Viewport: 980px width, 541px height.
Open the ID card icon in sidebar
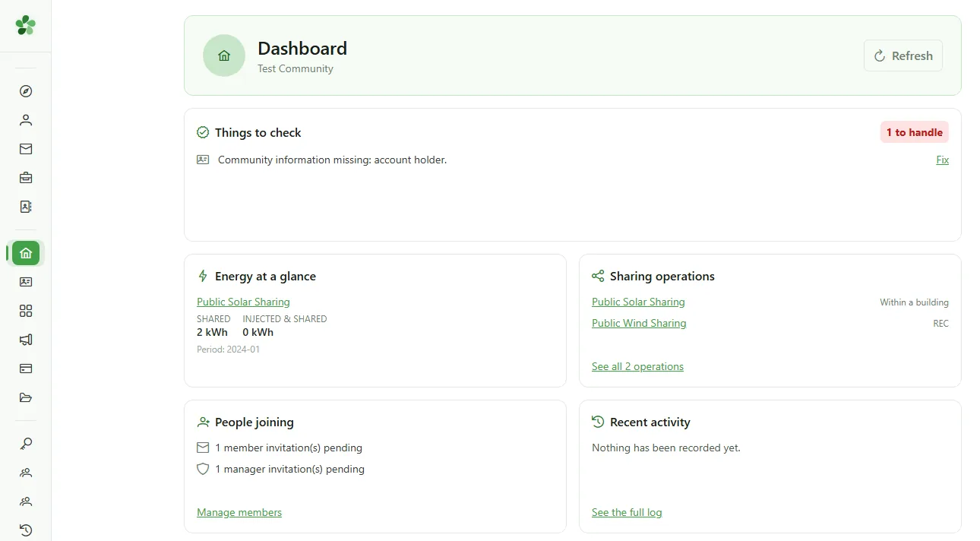(26, 282)
